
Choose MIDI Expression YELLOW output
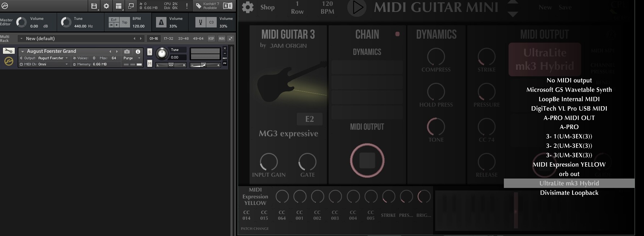tap(569, 164)
